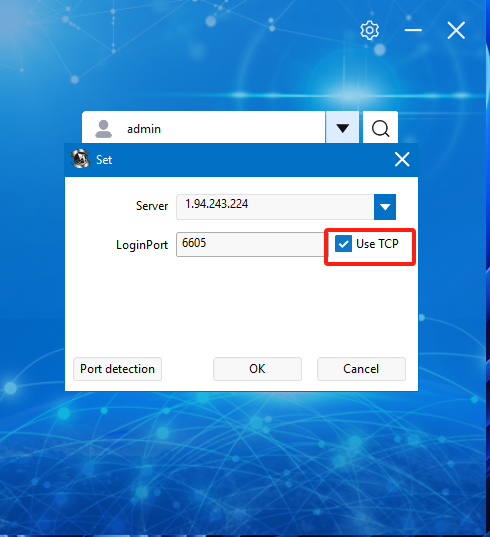490x537 pixels.
Task: Click the Set dialog title bar
Action: pyautogui.click(x=241, y=160)
